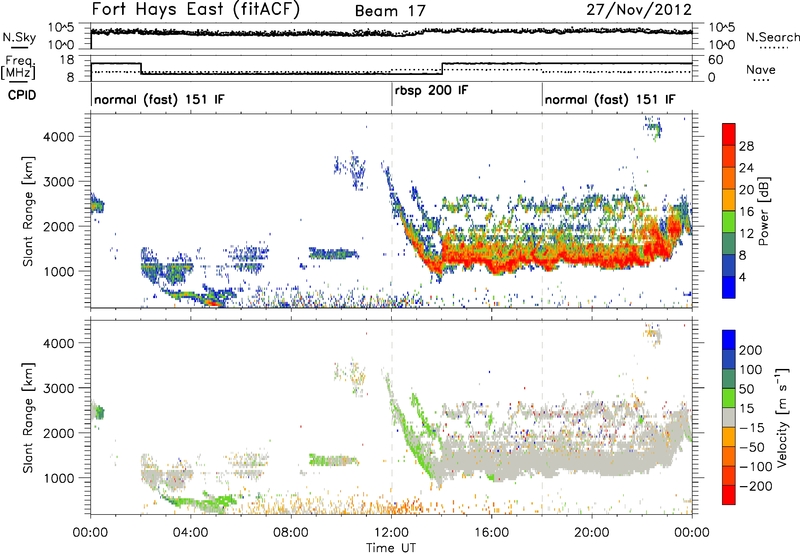Click the 'Nave' legend label
Image resolution: width=800 pixels, height=554 pixels.
point(760,70)
